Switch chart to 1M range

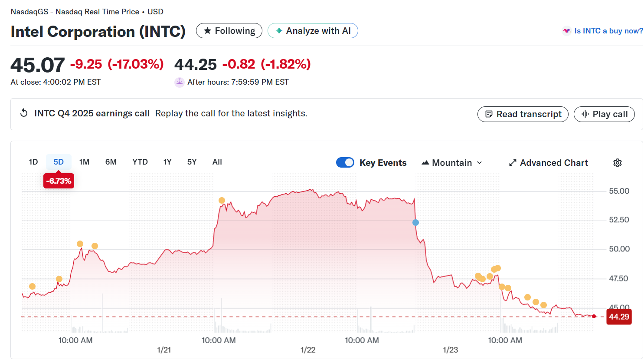84,162
